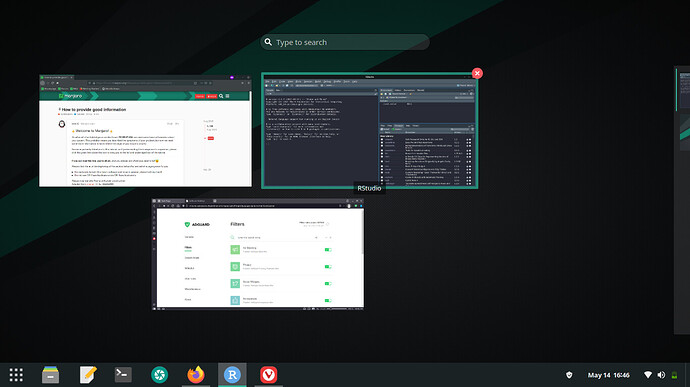Screen dimensions: 690x387
Task: Click the search magnifier in Manjaro forum header
Action: (221, 96)
